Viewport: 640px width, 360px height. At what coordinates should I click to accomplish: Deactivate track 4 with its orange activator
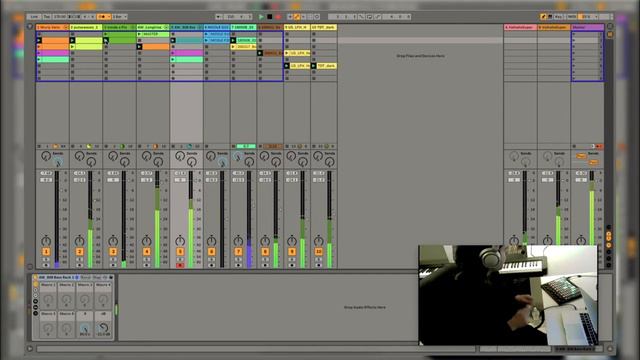click(147, 252)
